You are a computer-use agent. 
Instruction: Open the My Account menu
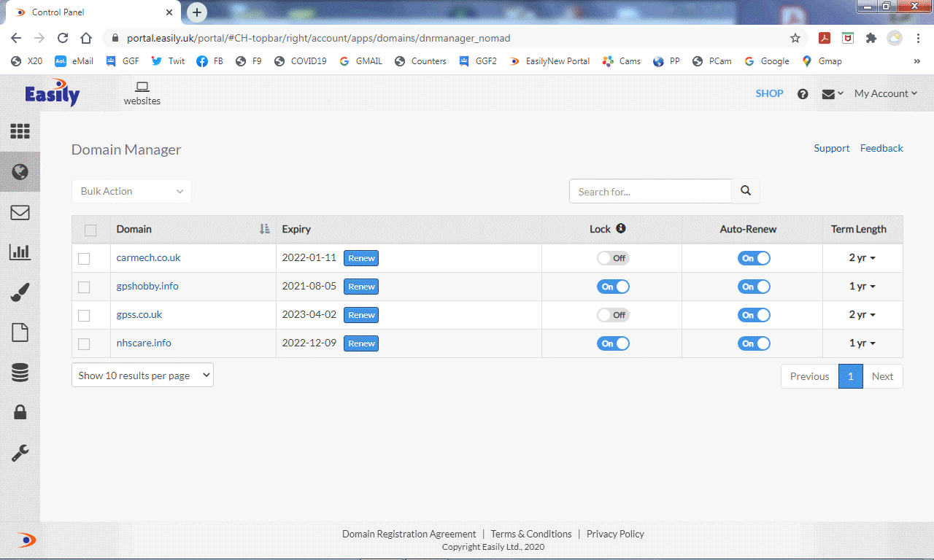pos(885,93)
